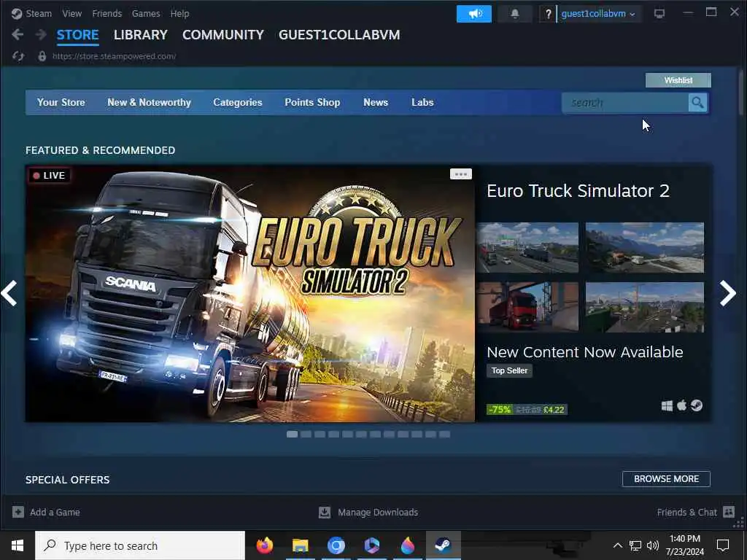Open Firefox from the taskbar

265,545
